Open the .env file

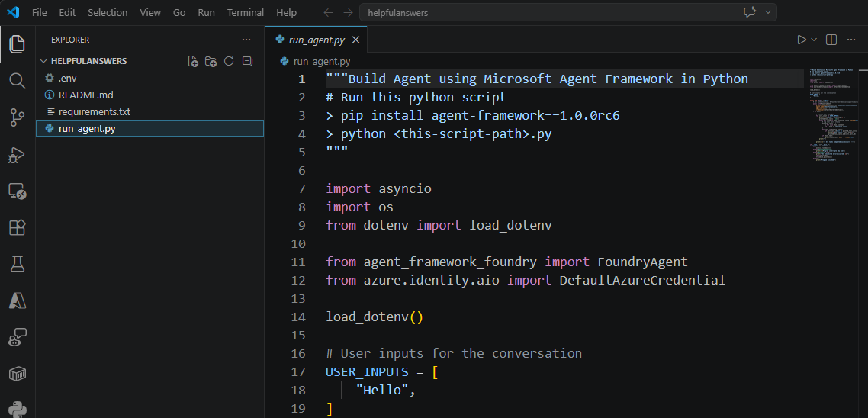click(149, 78)
